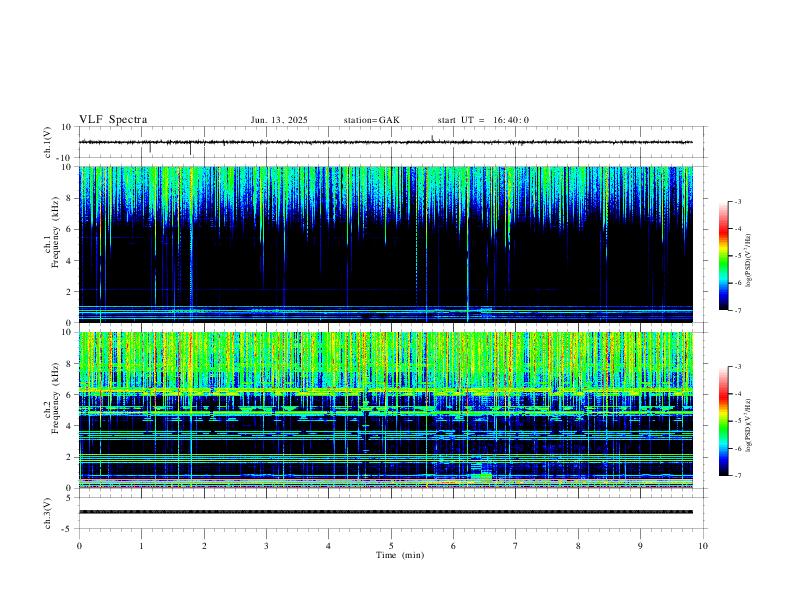Click the "-7" tick on ch.2 color bar

click(x=738, y=476)
